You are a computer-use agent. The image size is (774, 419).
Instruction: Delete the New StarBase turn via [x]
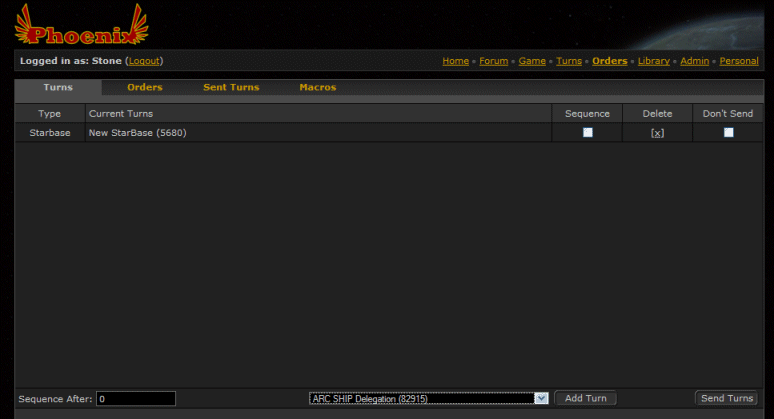click(x=658, y=133)
